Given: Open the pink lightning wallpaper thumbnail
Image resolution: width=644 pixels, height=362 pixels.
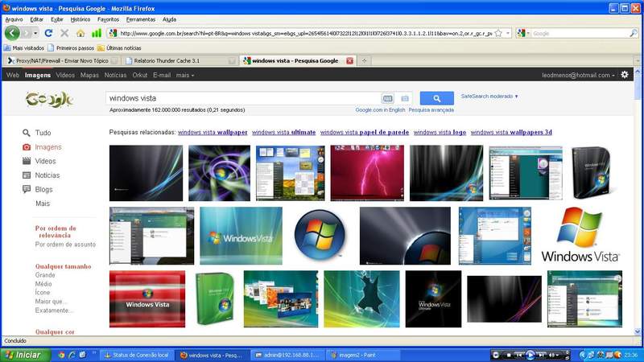Looking at the screenshot, I should 367,173.
